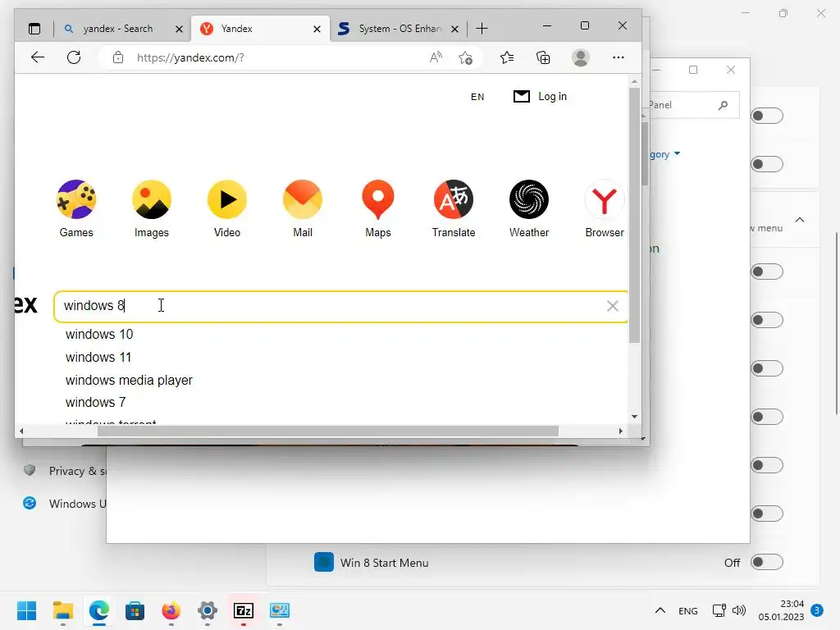Open clock and date 23:04

tap(781, 610)
